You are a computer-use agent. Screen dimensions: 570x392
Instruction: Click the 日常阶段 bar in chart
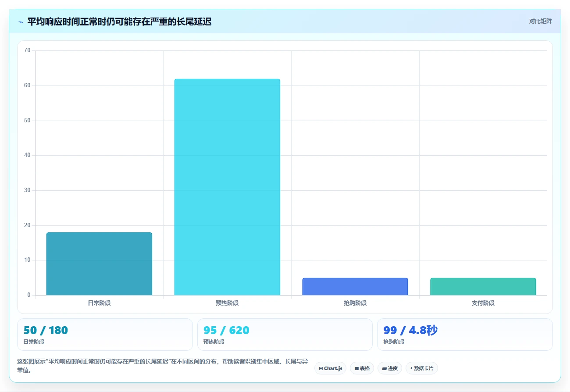[x=99, y=264]
